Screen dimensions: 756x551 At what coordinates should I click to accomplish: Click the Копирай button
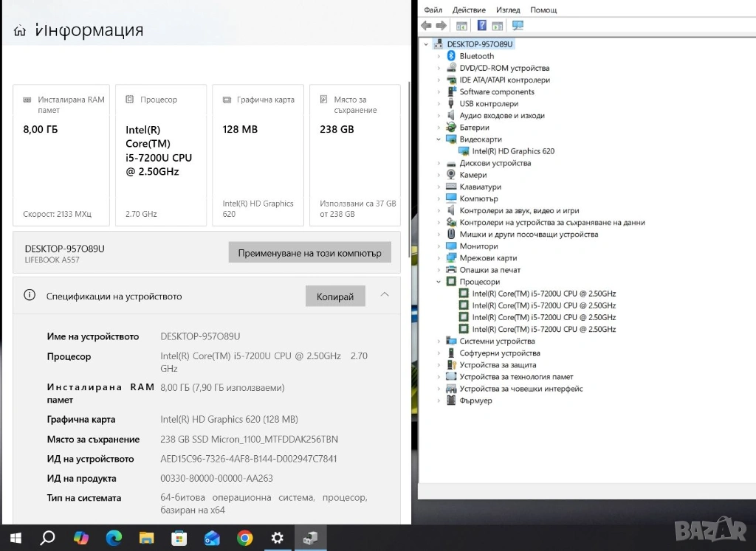pyautogui.click(x=335, y=297)
